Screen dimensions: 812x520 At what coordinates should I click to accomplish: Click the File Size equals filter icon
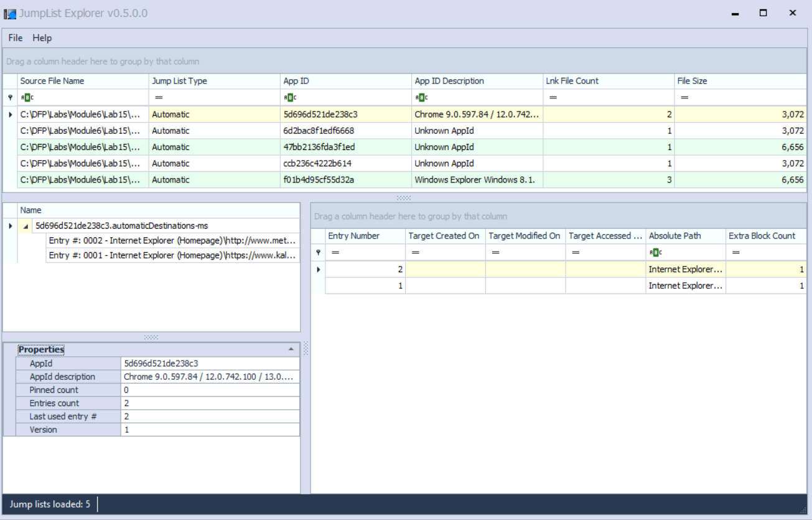684,98
